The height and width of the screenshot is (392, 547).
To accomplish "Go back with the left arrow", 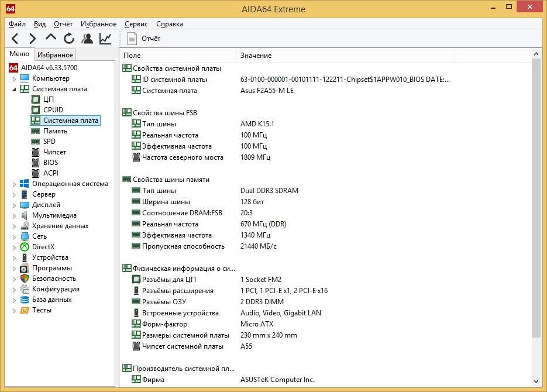I will click(15, 39).
